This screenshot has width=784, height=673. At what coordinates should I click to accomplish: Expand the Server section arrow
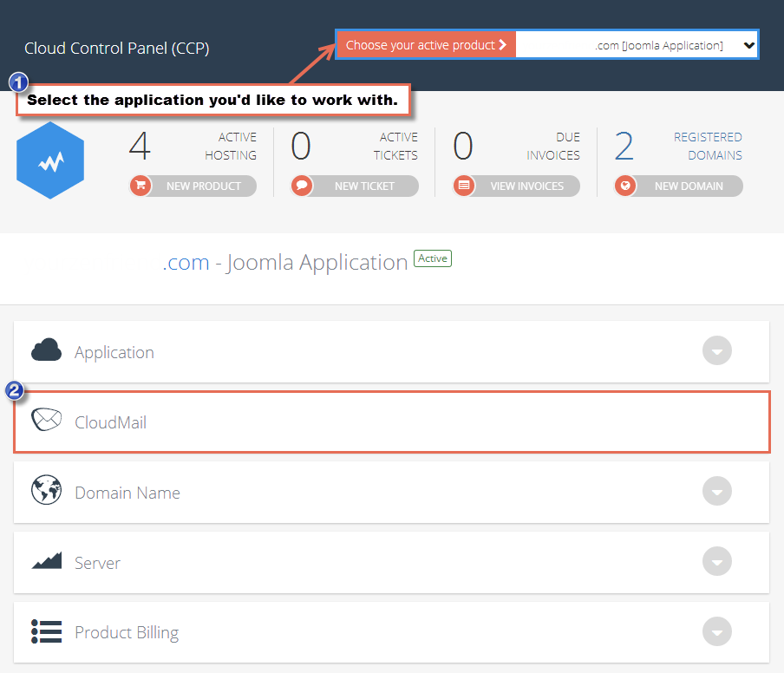coord(717,561)
